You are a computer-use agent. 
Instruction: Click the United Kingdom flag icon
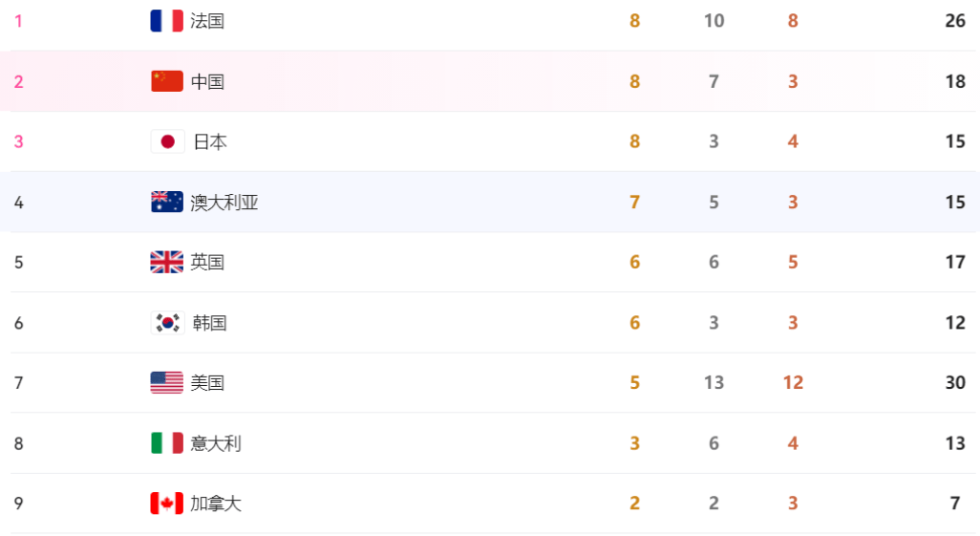click(167, 262)
